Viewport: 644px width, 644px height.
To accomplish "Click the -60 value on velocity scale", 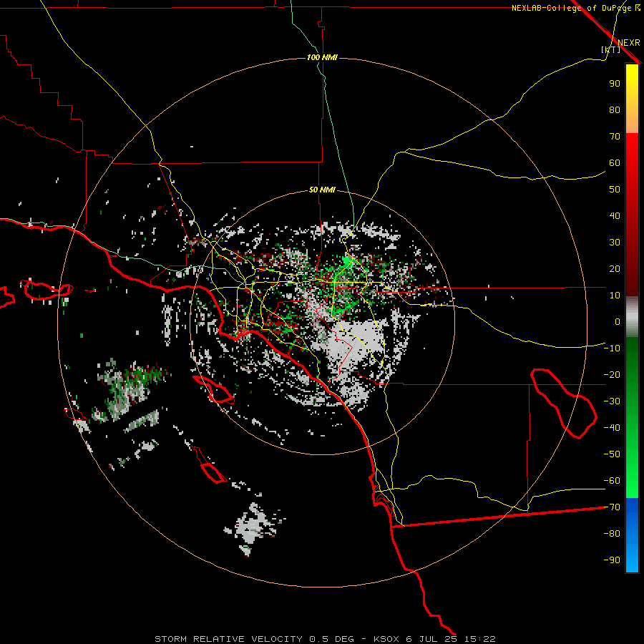I will pyautogui.click(x=612, y=481).
